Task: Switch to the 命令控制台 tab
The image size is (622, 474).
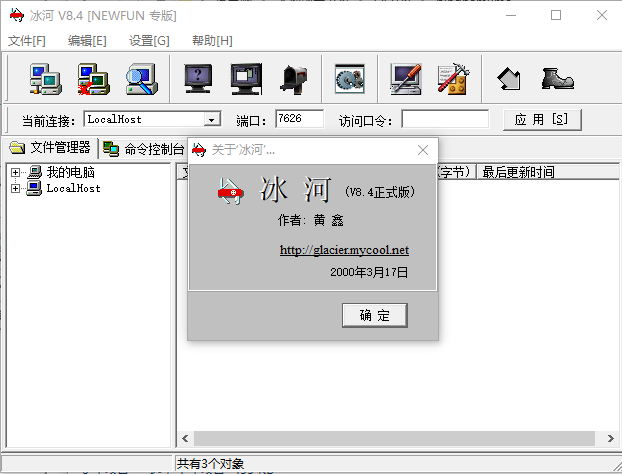Action: click(144, 149)
